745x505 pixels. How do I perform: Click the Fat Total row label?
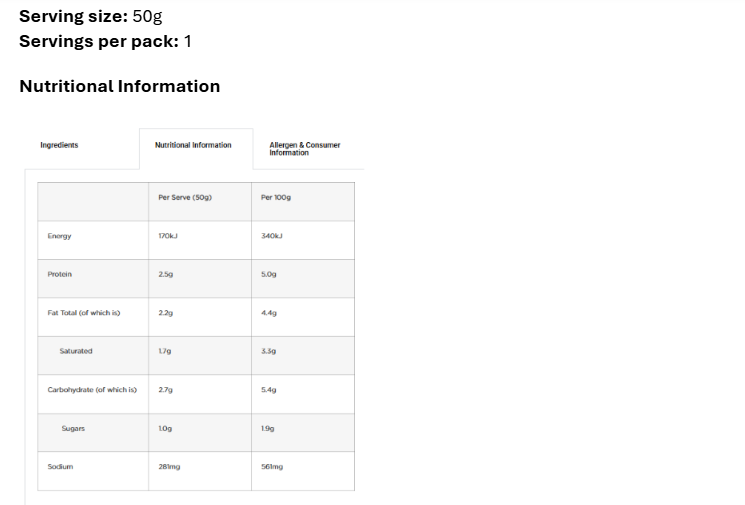pyautogui.click(x=84, y=313)
